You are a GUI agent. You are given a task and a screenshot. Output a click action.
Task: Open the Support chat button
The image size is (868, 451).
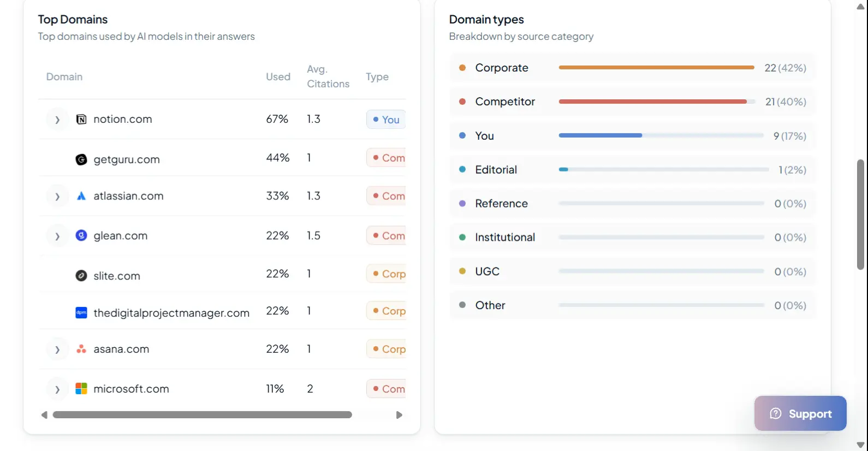click(800, 413)
